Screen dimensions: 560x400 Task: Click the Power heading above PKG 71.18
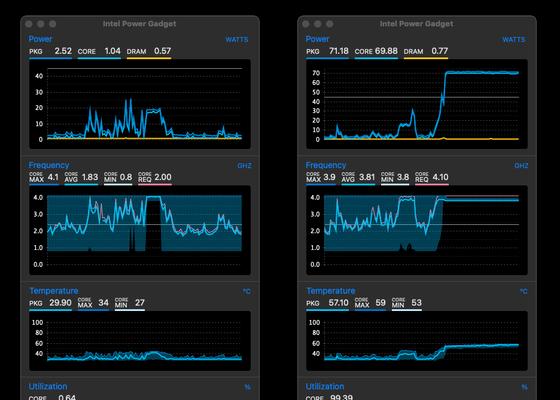(317, 39)
